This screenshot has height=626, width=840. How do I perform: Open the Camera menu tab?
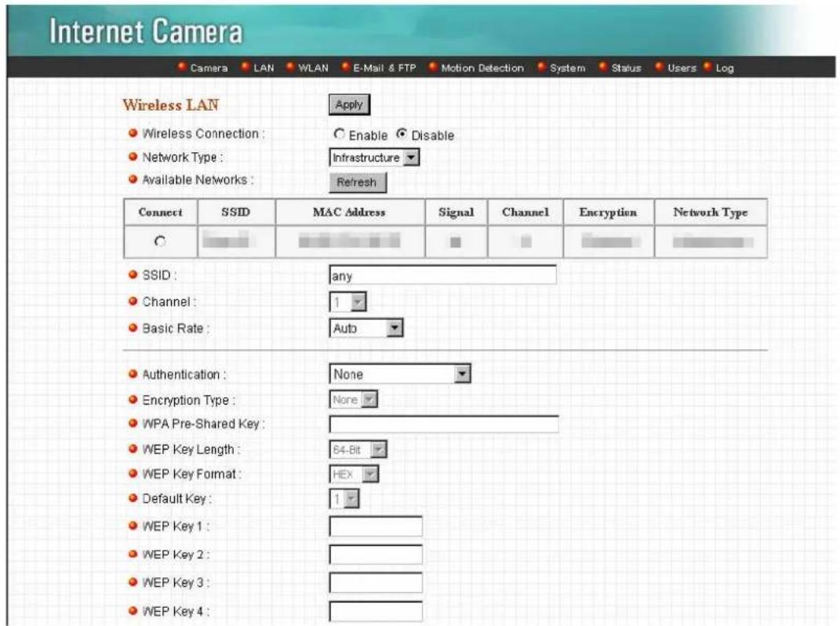[x=209, y=68]
